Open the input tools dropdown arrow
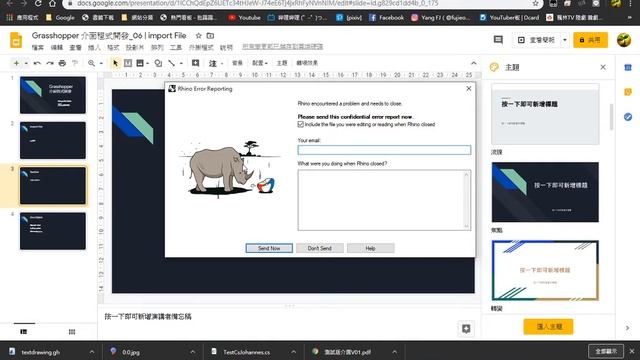640x360 pixels. pos(222,63)
